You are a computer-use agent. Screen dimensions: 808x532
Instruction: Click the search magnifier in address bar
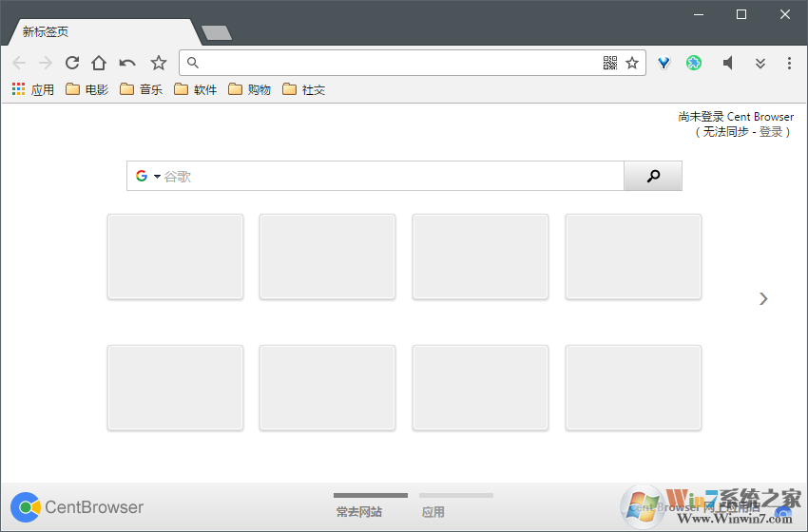(193, 63)
